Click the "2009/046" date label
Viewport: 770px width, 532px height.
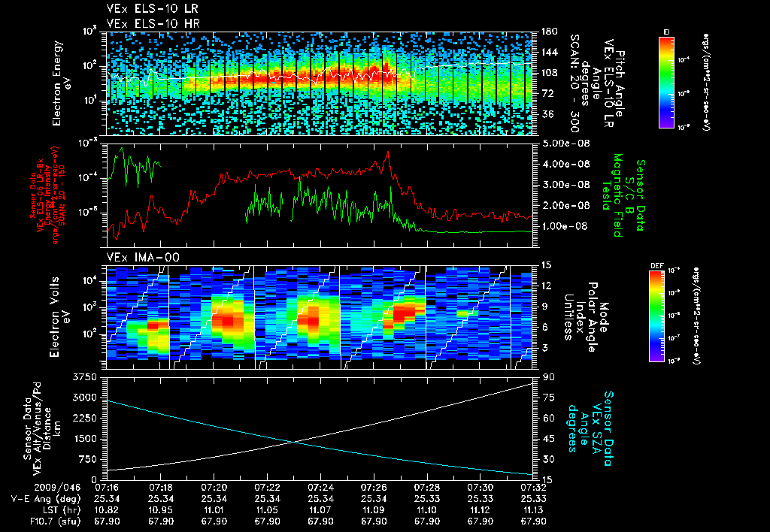[x=56, y=488]
